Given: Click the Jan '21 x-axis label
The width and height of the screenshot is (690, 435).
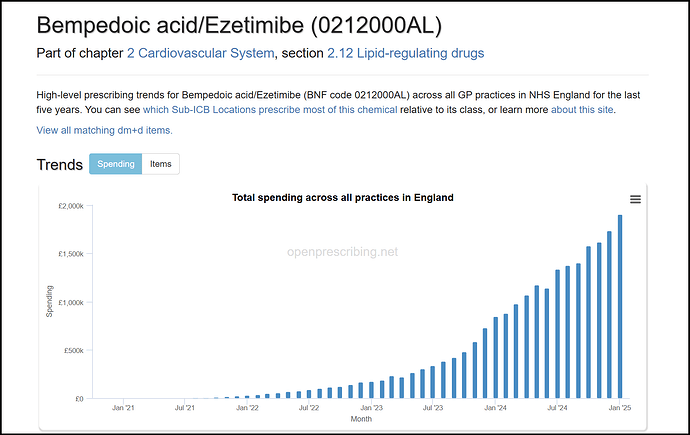Looking at the screenshot, I should click(x=123, y=408).
